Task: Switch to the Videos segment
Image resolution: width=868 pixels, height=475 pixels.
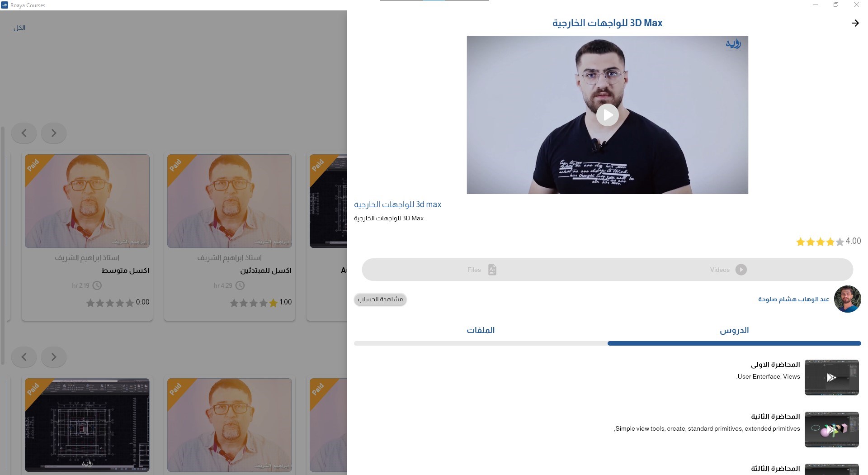Action: tap(728, 270)
